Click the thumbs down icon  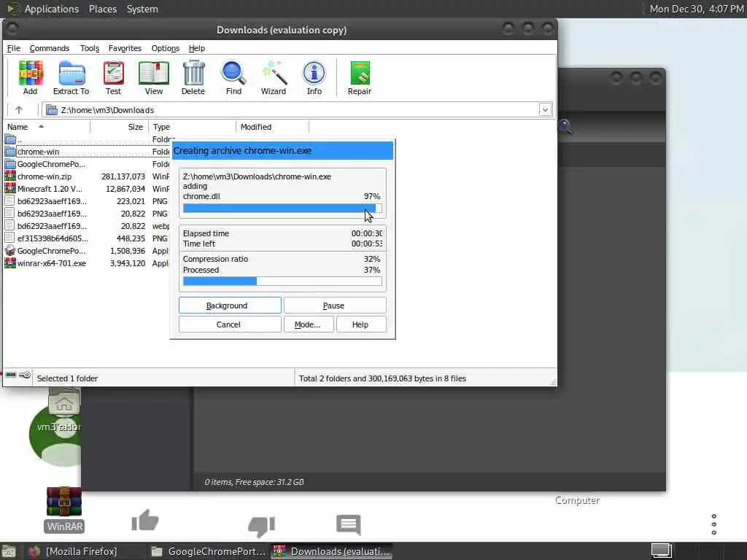261,526
